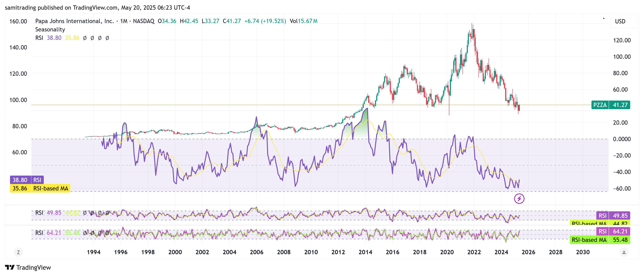
Task: Click the purple lightning bolt event icon
Action: 519,199
